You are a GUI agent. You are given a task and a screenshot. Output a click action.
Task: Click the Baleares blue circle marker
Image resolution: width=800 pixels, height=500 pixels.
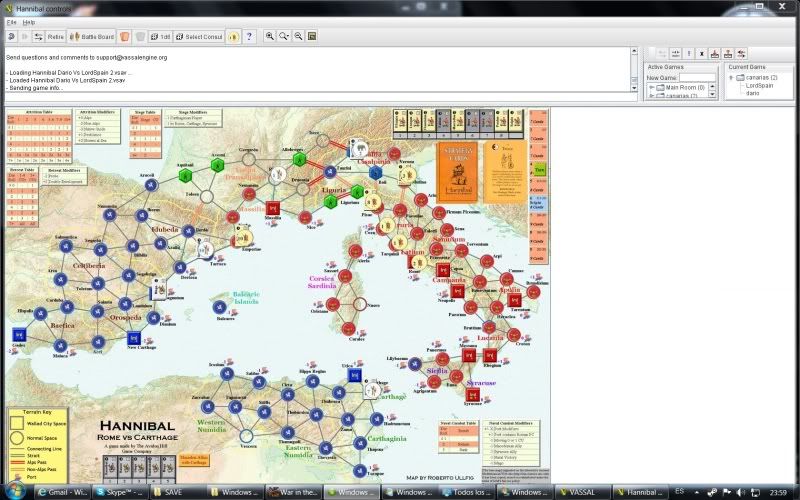pos(219,307)
